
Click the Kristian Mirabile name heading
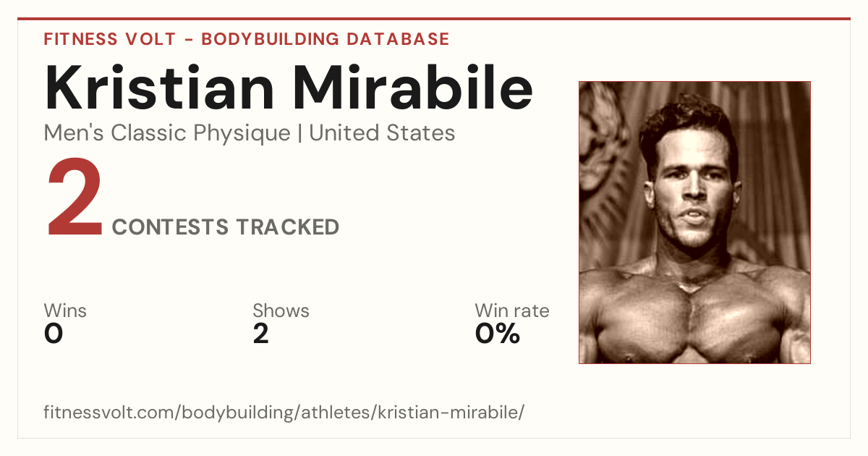pos(289,88)
